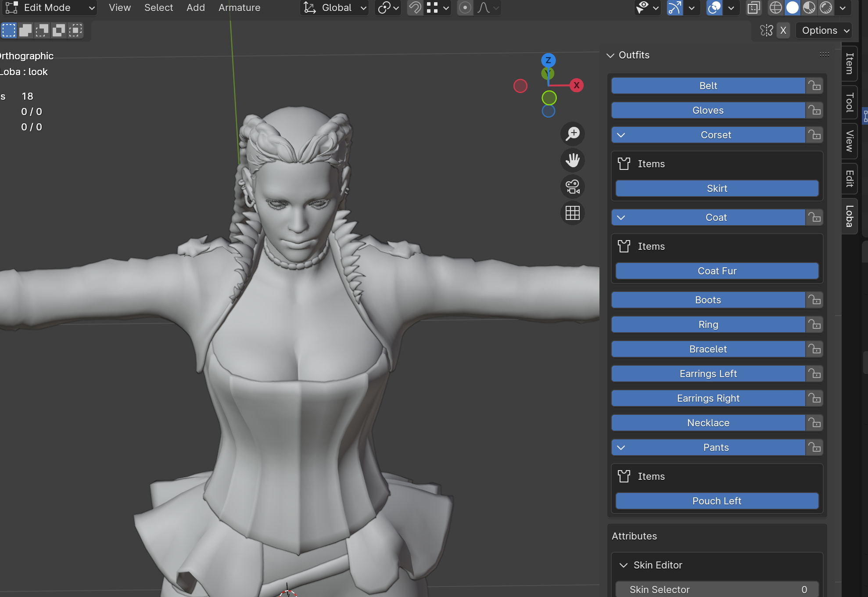Click the zoom viewport magnifier icon
Viewport: 868px width, 597px height.
pyautogui.click(x=573, y=133)
